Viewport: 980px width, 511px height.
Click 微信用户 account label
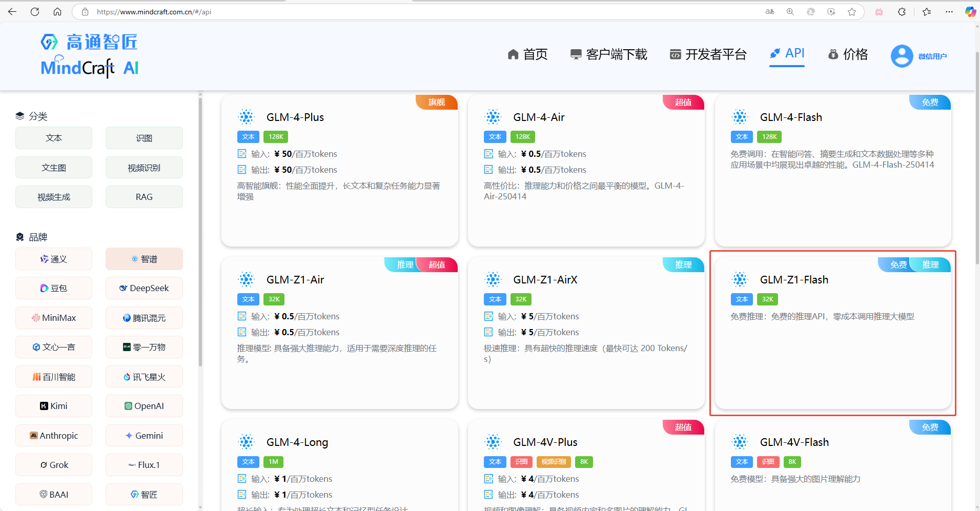(x=932, y=56)
